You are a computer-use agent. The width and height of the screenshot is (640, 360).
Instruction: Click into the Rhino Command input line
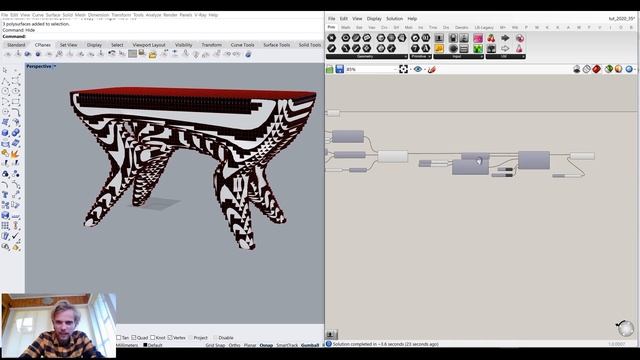point(176,36)
